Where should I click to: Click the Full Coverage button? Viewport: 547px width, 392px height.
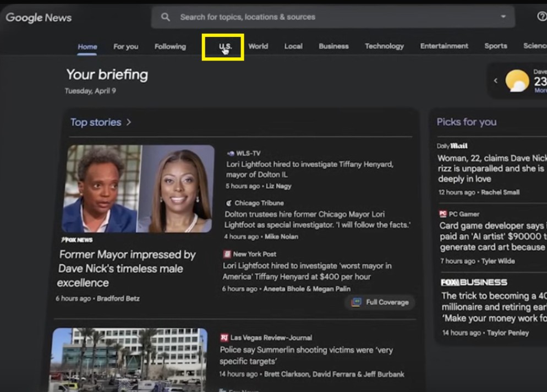pos(380,302)
